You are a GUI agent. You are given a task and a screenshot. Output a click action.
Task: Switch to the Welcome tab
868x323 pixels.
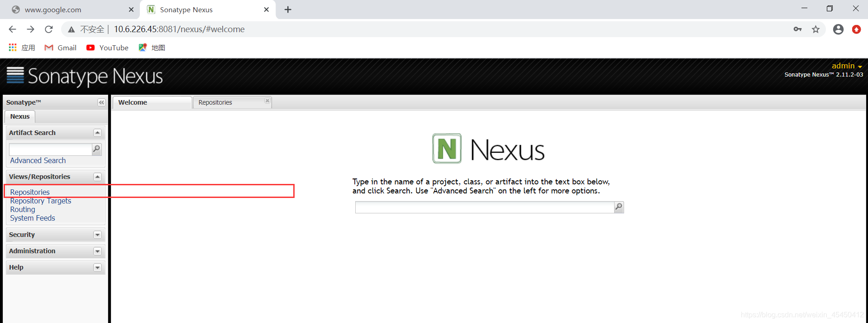[152, 102]
